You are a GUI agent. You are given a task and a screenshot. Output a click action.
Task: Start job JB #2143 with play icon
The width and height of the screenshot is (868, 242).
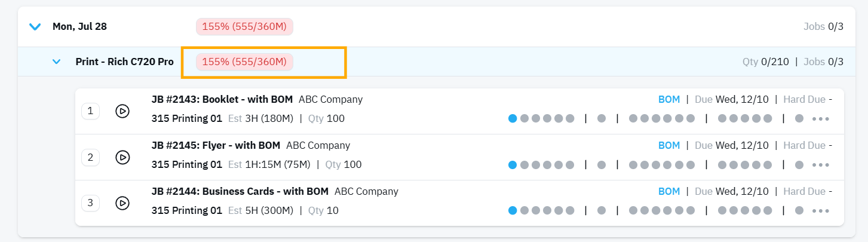click(122, 111)
